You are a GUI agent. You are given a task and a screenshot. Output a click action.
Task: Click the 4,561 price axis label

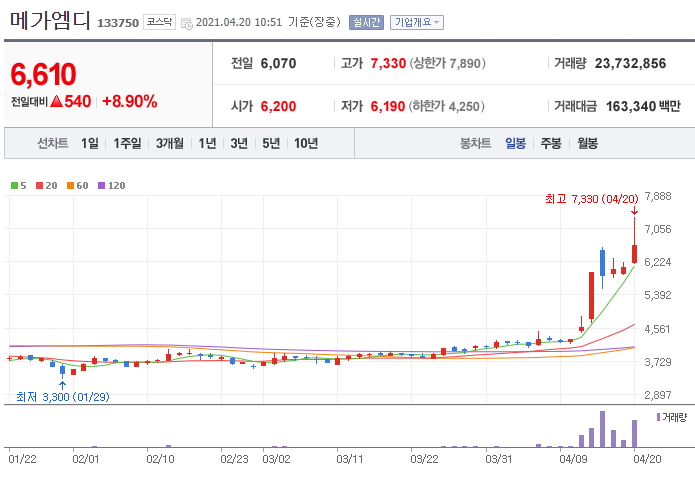[658, 329]
